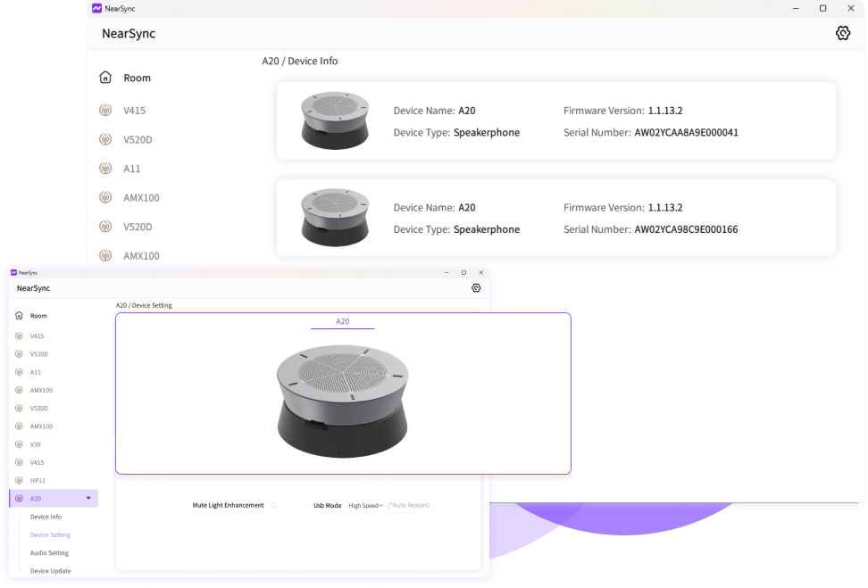Open settings gear in back Device Info window
Screen dimensions: 868x588
click(x=842, y=33)
